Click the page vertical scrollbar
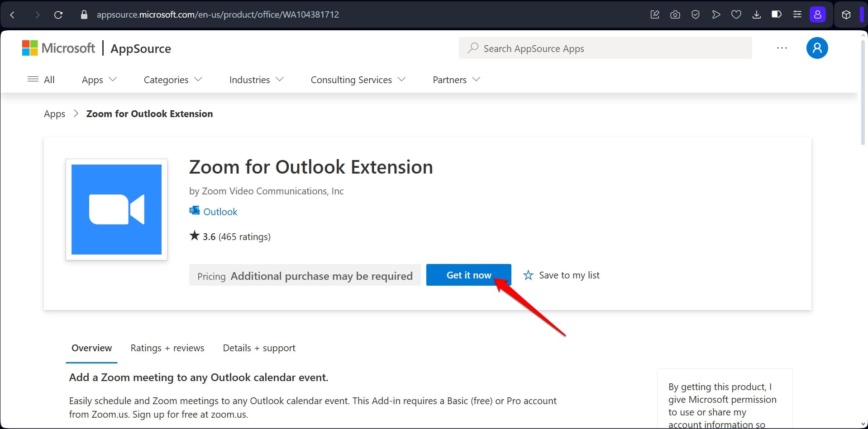 point(863,92)
